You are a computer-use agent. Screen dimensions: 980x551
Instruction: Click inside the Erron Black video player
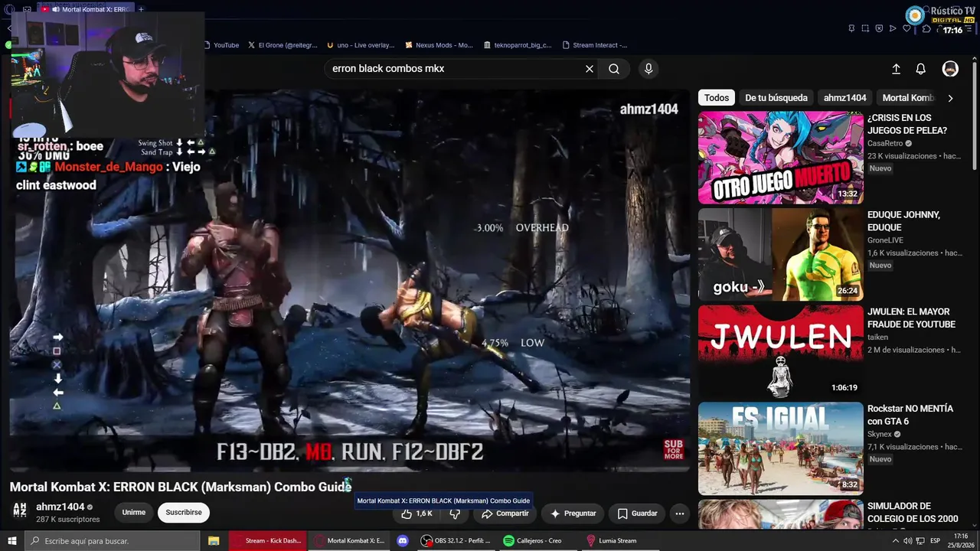(x=350, y=280)
